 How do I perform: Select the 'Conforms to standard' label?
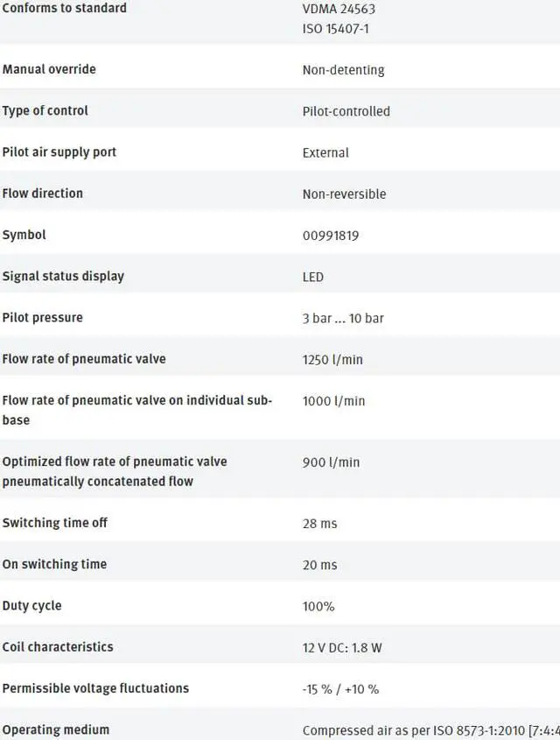pos(64,8)
